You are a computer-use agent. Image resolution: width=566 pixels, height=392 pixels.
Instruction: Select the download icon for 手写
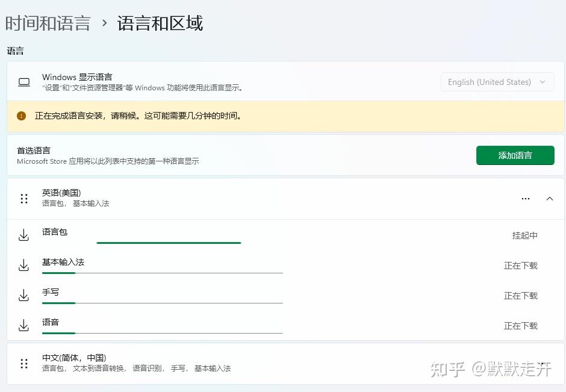coord(24,296)
